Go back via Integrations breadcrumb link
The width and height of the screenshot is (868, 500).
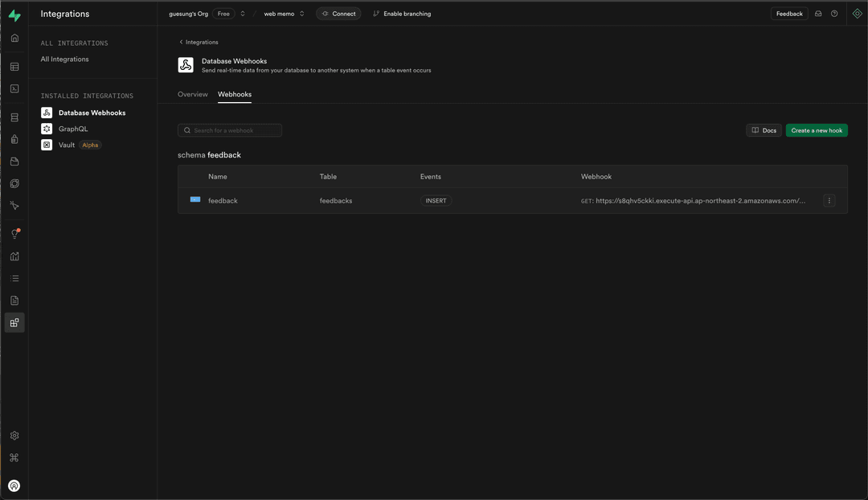tap(199, 42)
